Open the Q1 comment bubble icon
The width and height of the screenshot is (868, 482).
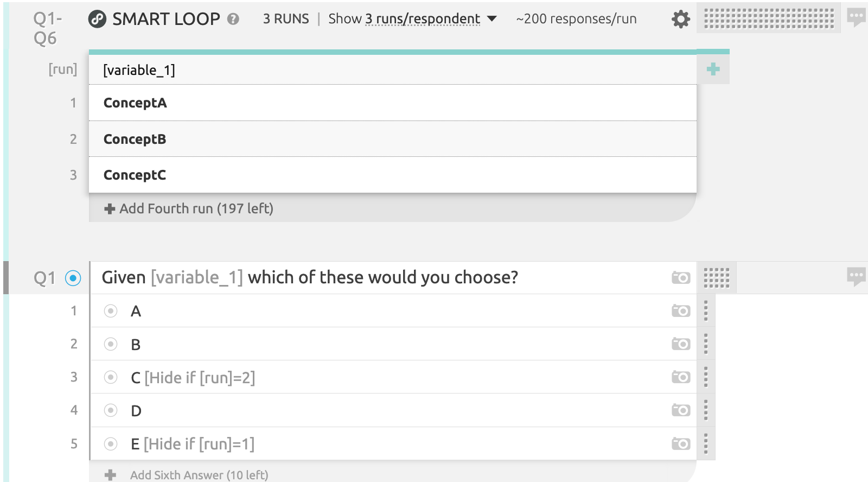pos(857,277)
